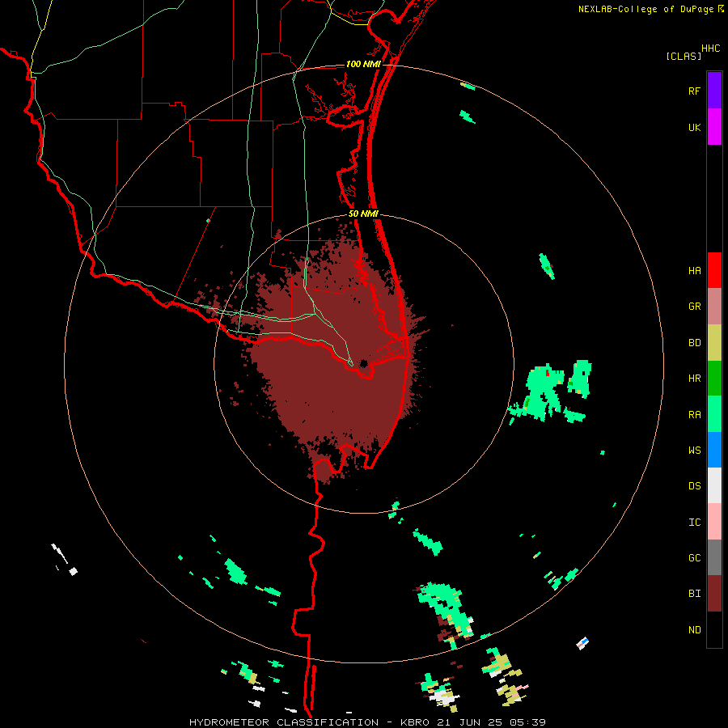
Task: Click the KBRO radar site identifier
Action: click(415, 722)
